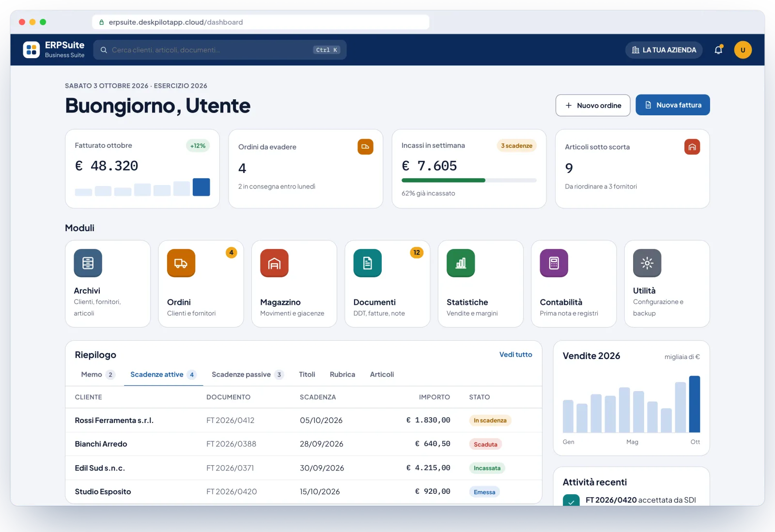
Task: Click the In scadenza status badge
Action: point(490,421)
